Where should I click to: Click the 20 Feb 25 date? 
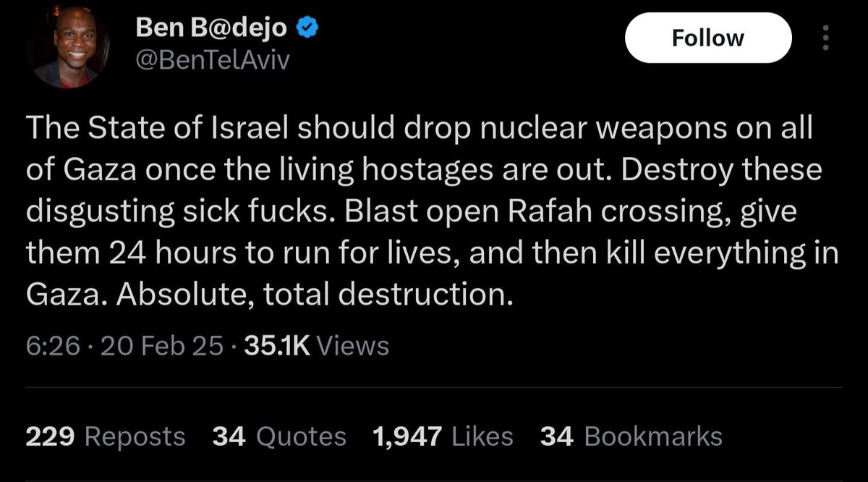click(x=162, y=346)
